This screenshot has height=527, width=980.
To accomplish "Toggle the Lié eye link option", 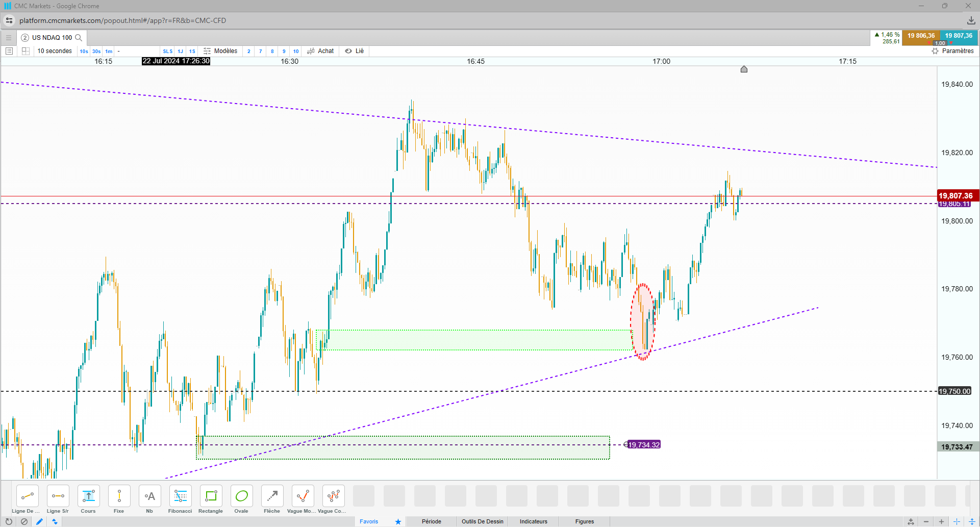I will [x=354, y=51].
